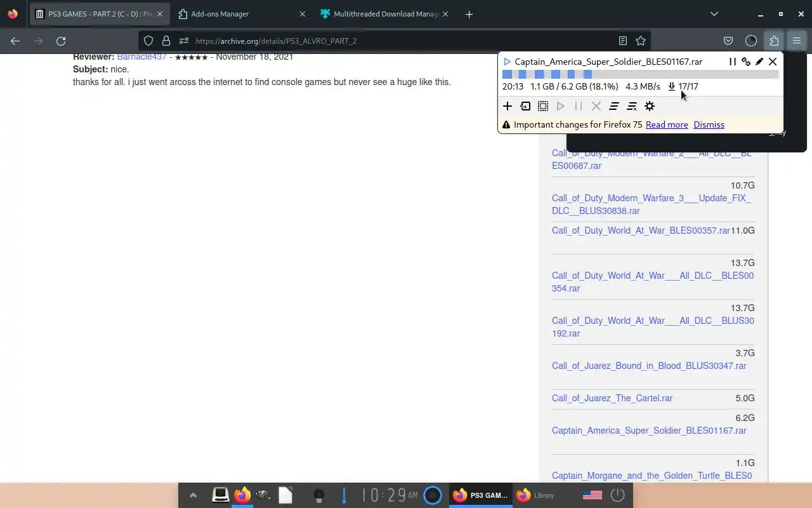The height and width of the screenshot is (508, 812).
Task: Open the extensions puzzle icon
Action: pos(774,41)
